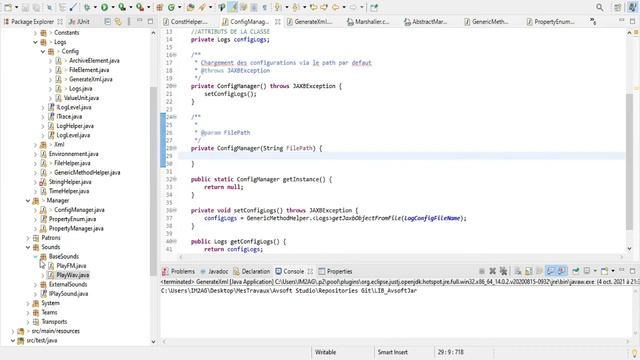This screenshot has height=360, width=640.
Task: Click the Pin Editor icon
Action: [374, 7]
